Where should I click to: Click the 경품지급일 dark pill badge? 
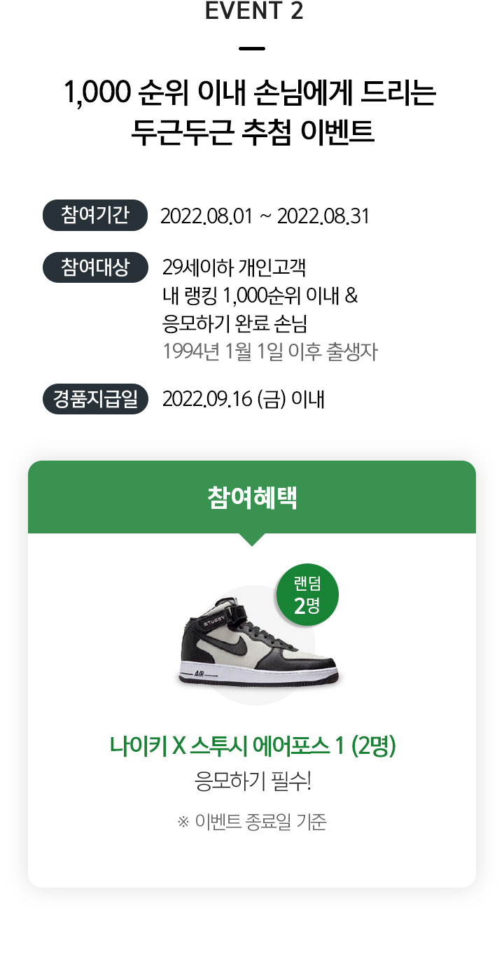coord(95,399)
